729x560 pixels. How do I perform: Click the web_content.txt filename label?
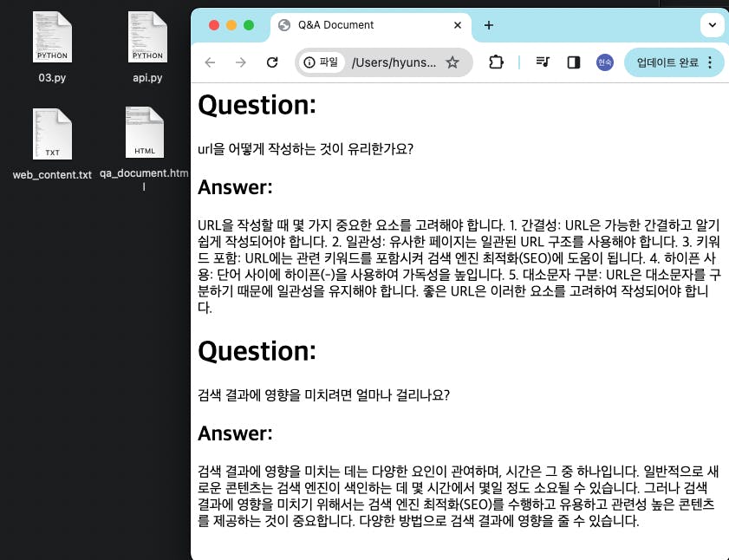pos(52,175)
